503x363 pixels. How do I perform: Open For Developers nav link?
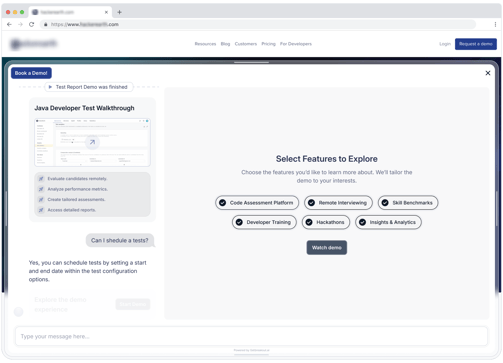(x=296, y=44)
